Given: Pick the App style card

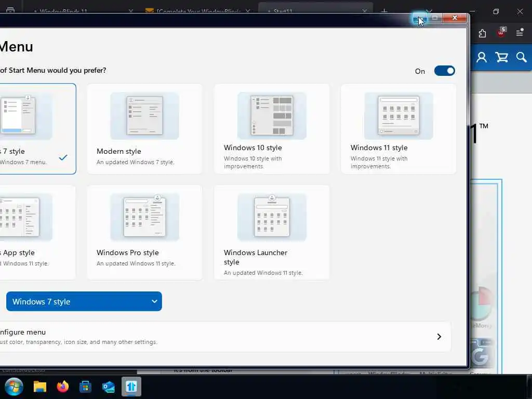Looking at the screenshot, I should coord(37,232).
